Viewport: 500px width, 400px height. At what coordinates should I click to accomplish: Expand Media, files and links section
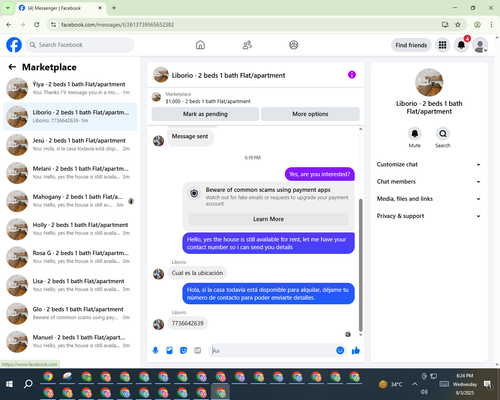point(429,199)
